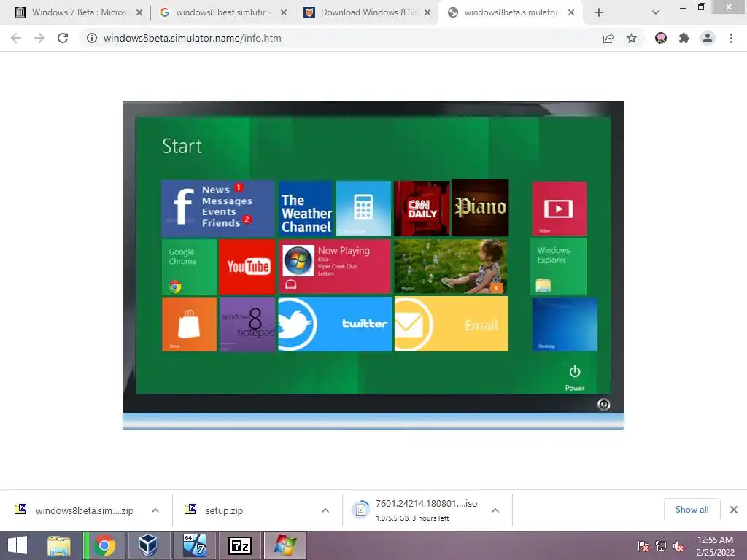Close the Windows 7 Beta tab
747x560 pixels.
pos(139,12)
